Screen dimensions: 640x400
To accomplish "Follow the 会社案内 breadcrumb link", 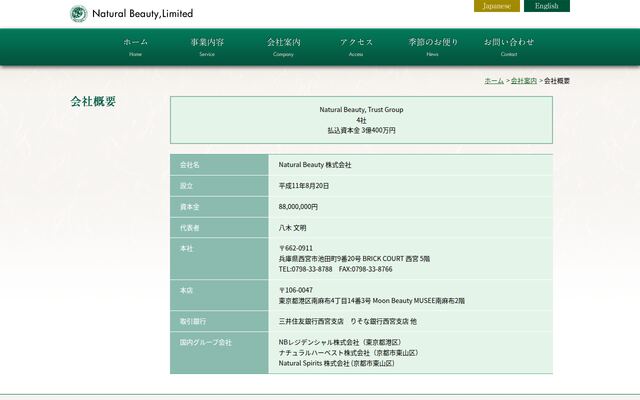I will tap(524, 81).
